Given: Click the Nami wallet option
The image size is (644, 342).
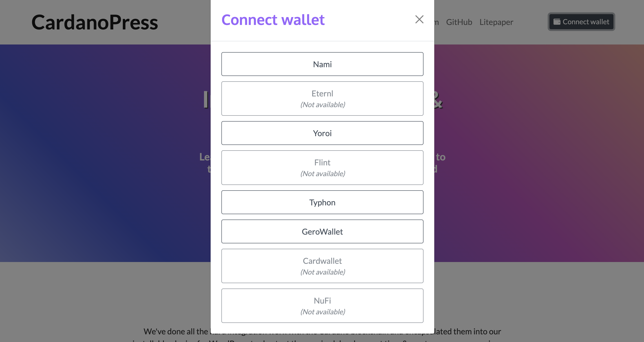Looking at the screenshot, I should tap(322, 64).
